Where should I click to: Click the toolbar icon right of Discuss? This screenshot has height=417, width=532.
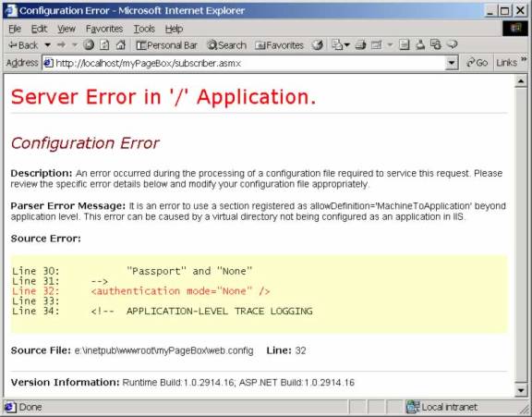coord(420,44)
